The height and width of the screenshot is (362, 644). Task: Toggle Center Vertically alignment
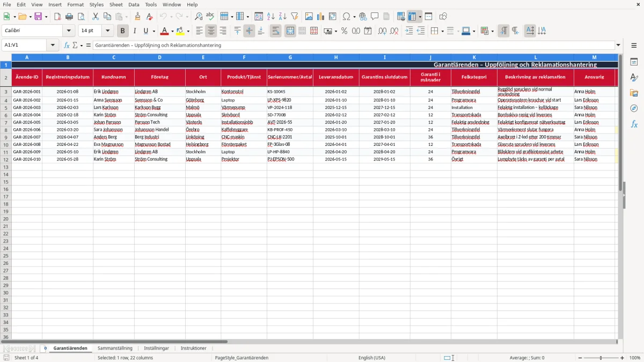249,31
